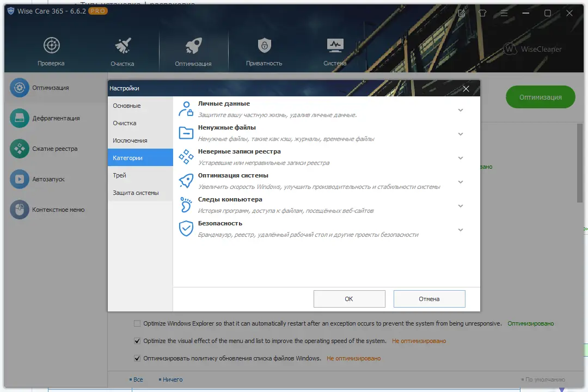Click the Все selection link

point(137,379)
